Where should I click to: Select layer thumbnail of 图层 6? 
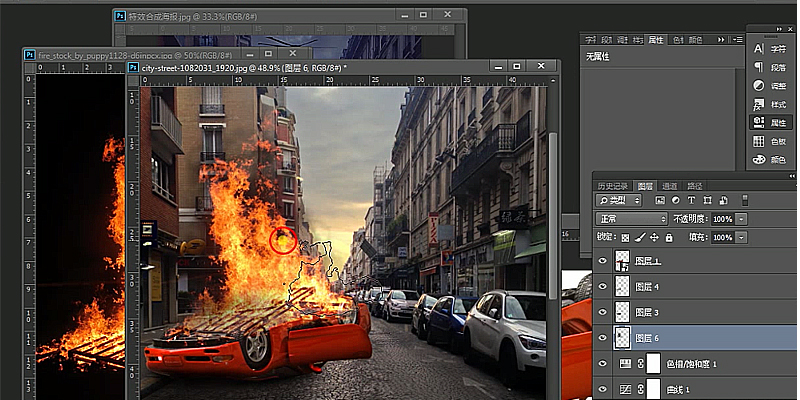coord(622,338)
